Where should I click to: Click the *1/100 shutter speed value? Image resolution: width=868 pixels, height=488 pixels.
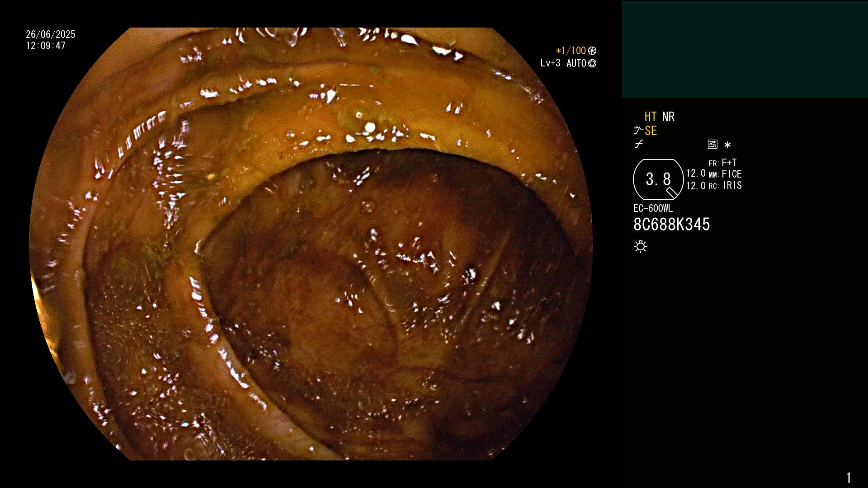571,51
